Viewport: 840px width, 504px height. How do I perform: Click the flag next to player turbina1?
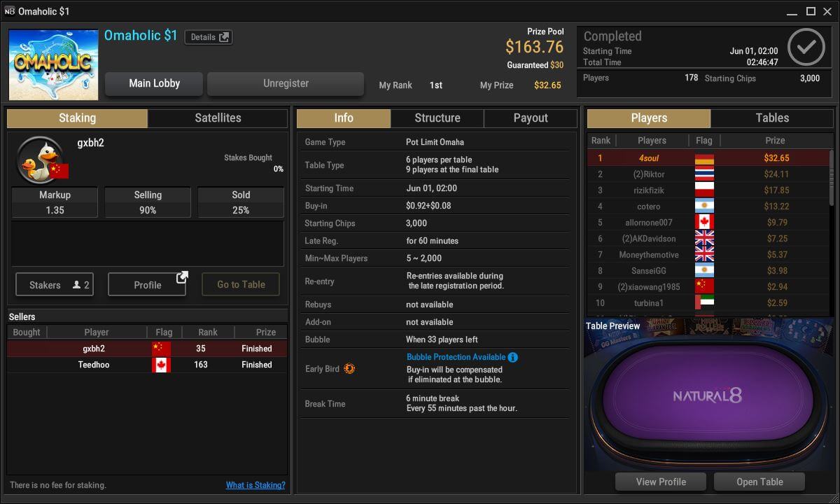point(703,303)
